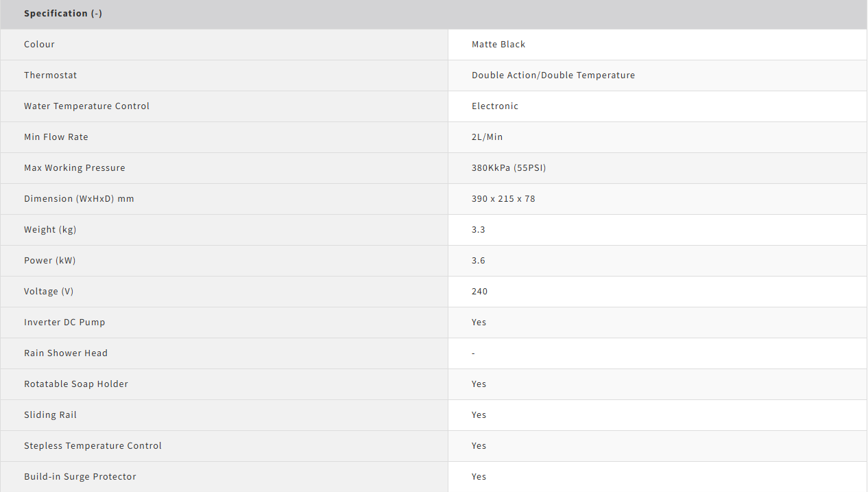
Task: Collapse the Specification (-) section header
Action: pyautogui.click(x=63, y=14)
